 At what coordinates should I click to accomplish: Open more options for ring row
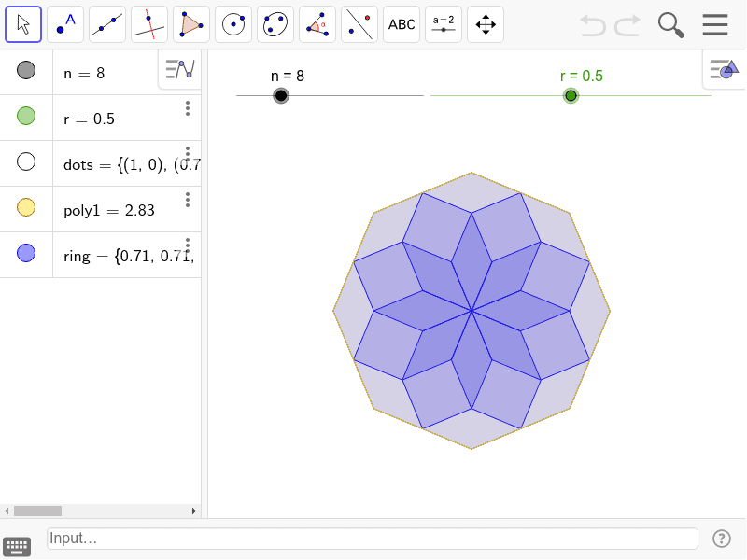(188, 245)
